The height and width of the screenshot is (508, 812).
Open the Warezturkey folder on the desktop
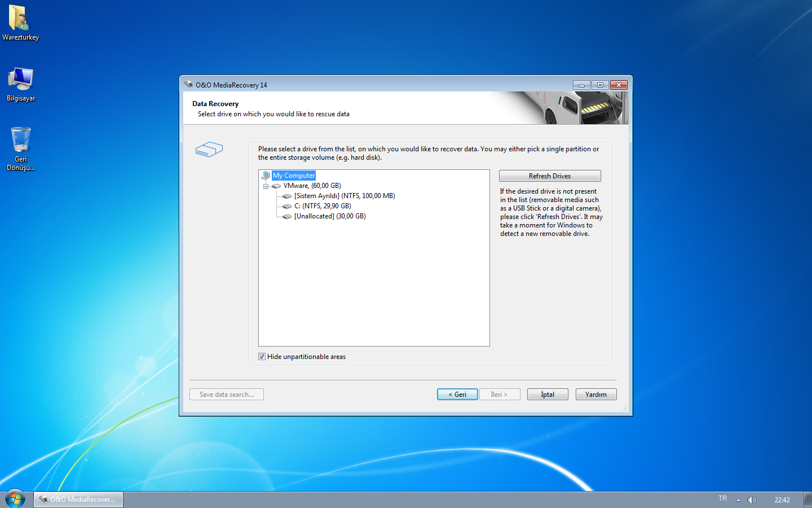(20, 23)
